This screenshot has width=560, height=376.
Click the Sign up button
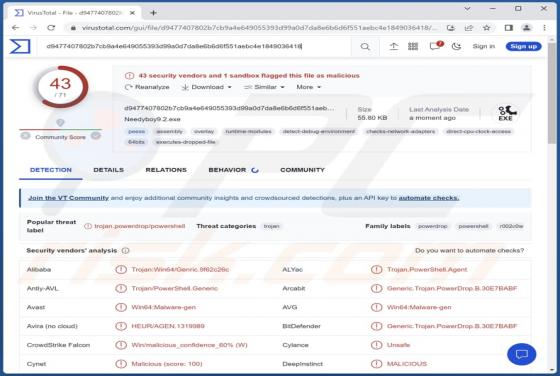(x=523, y=46)
